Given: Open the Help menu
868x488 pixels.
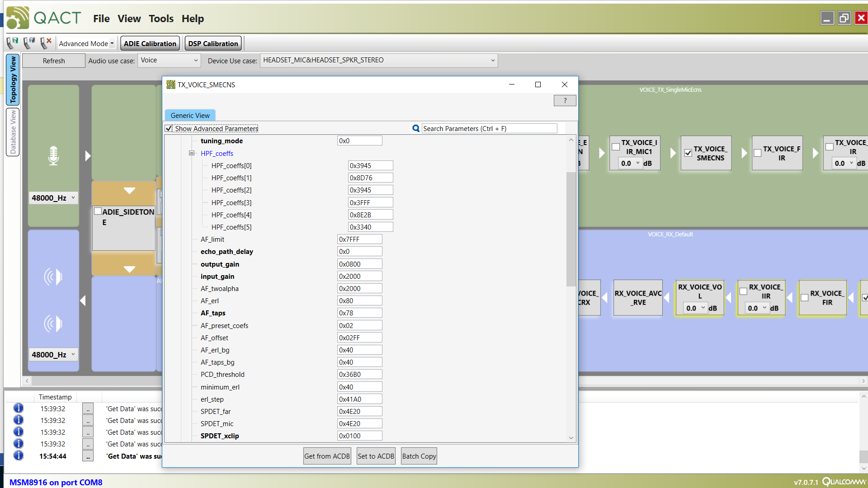Looking at the screenshot, I should [193, 19].
